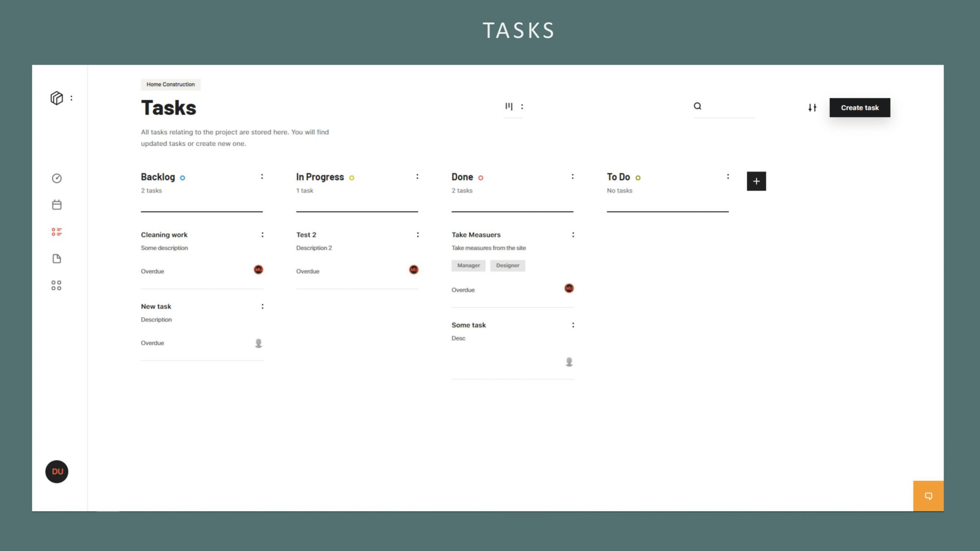Click the yellow In Progress color dot
This screenshot has width=980, height=551.
click(352, 177)
